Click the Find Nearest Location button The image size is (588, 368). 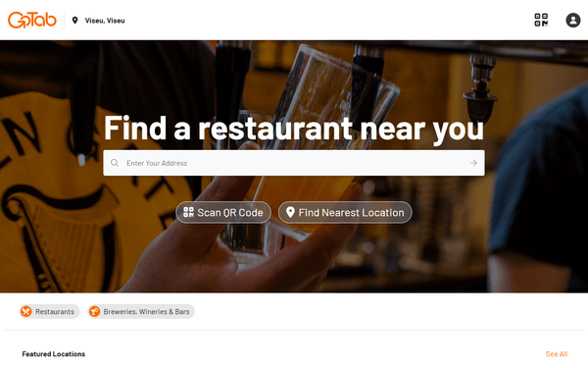pyautogui.click(x=345, y=213)
